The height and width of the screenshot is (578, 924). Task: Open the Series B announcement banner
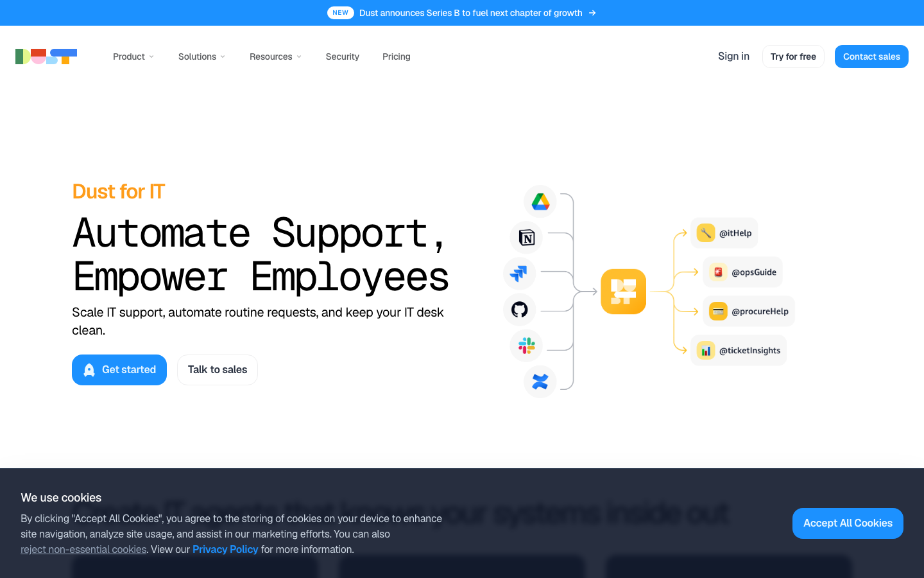click(462, 13)
